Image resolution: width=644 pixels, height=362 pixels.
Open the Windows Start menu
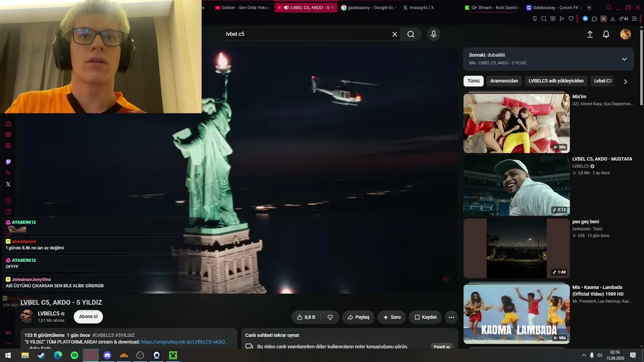pos(8,355)
